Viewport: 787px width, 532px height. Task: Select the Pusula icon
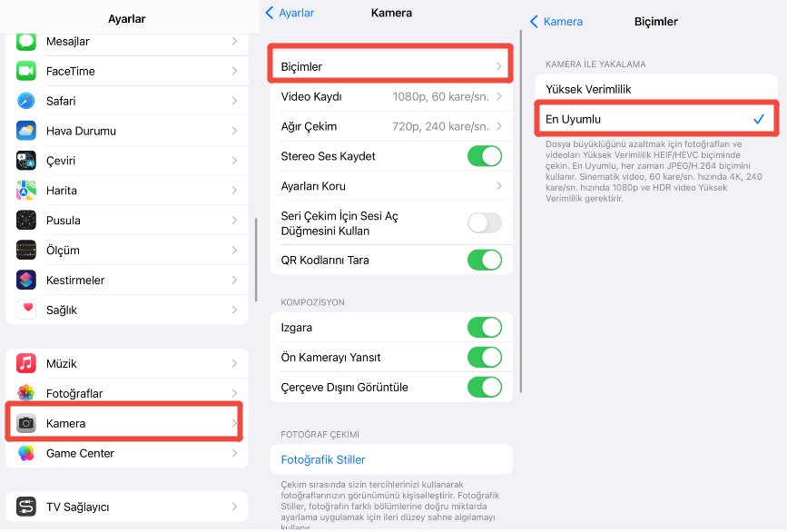click(26, 220)
